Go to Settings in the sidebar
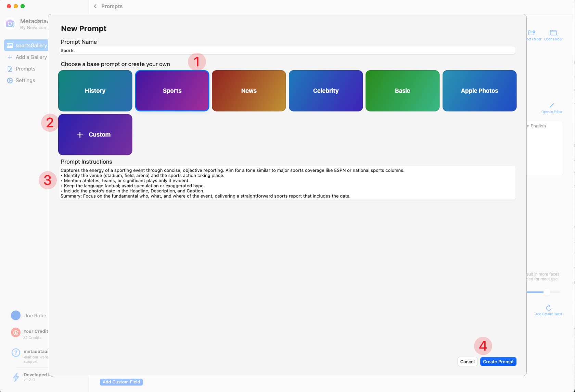575x392 pixels. [x=25, y=80]
